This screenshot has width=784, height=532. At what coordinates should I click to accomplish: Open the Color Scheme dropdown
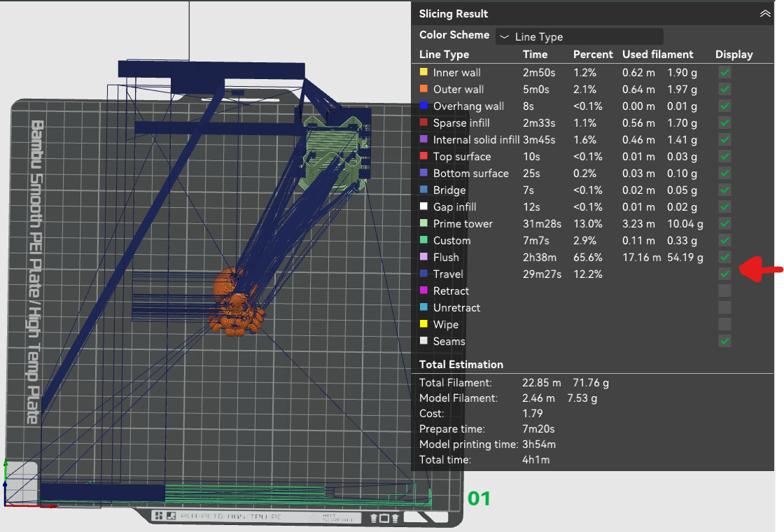579,36
